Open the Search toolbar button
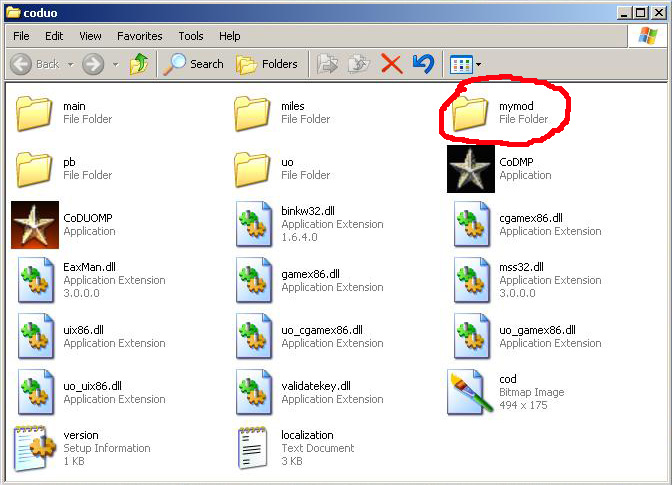 pyautogui.click(x=194, y=64)
